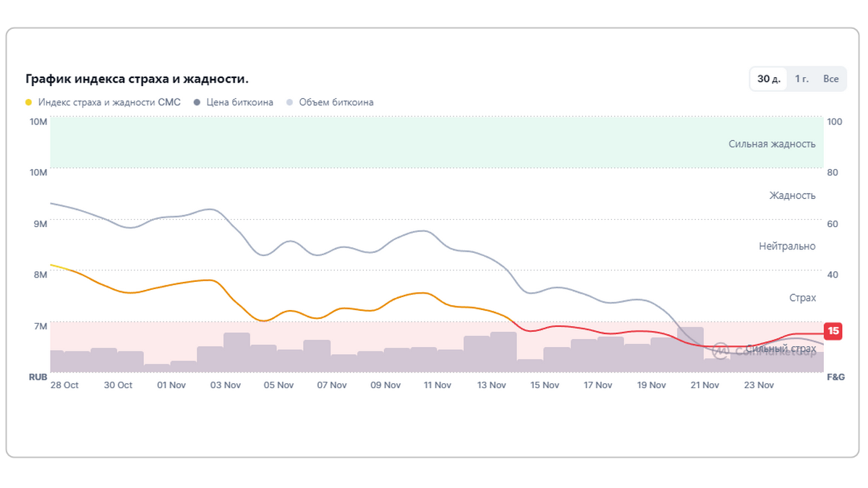Select the Нейтрально zone label
Image resolution: width=868 pixels, height=488 pixels.
pos(787,247)
